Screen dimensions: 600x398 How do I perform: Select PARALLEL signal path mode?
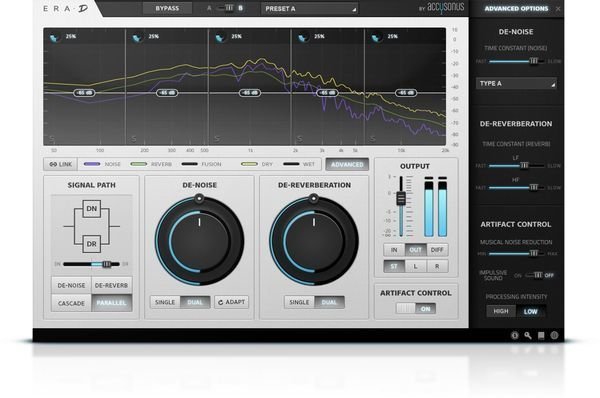point(111,303)
